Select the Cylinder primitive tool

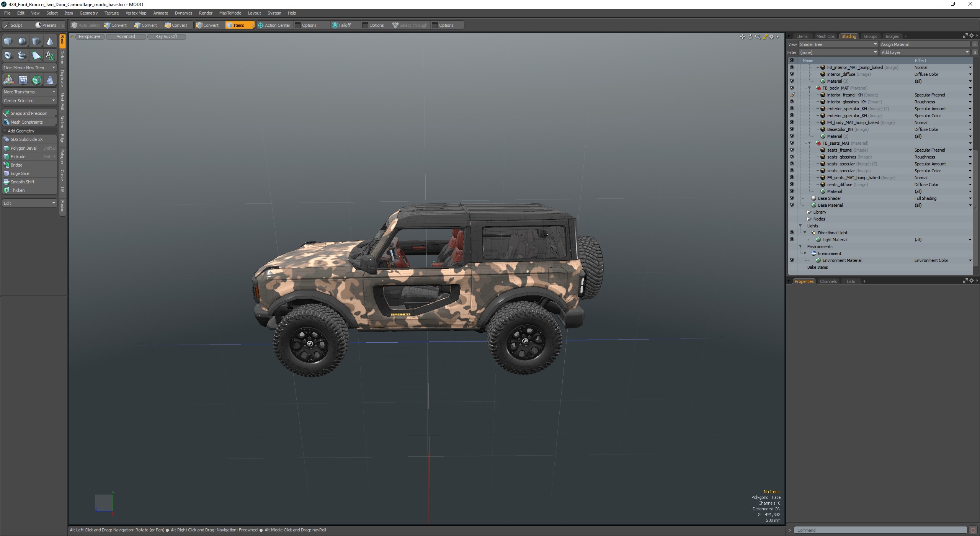36,41
